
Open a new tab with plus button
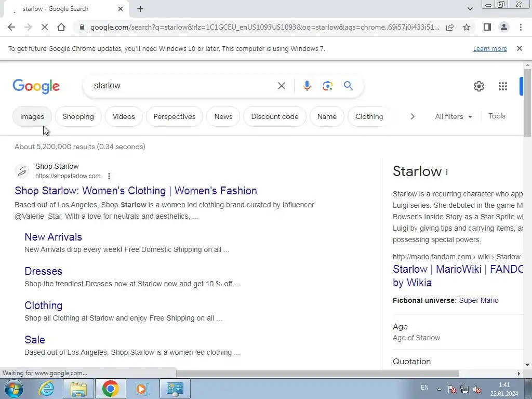pyautogui.click(x=140, y=9)
